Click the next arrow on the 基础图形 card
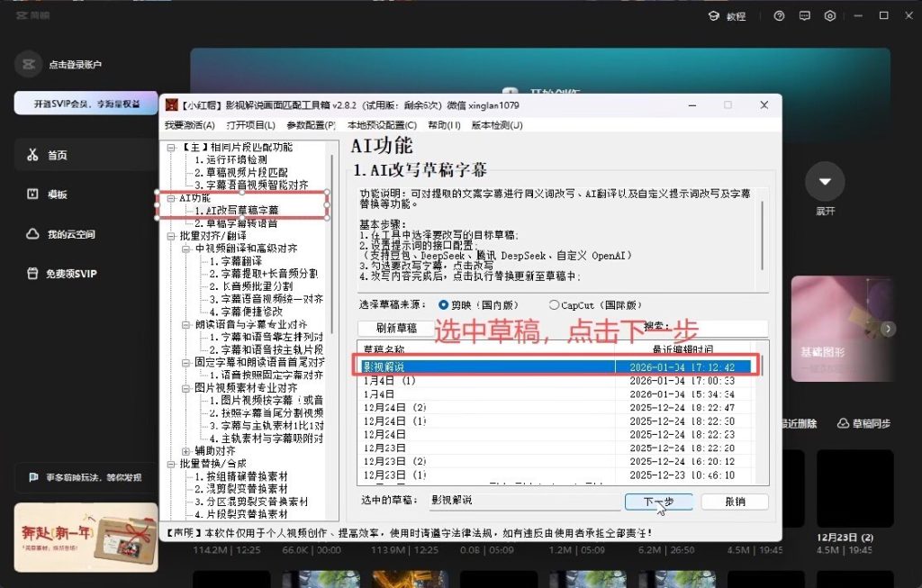The height and width of the screenshot is (588, 922). 888,330
